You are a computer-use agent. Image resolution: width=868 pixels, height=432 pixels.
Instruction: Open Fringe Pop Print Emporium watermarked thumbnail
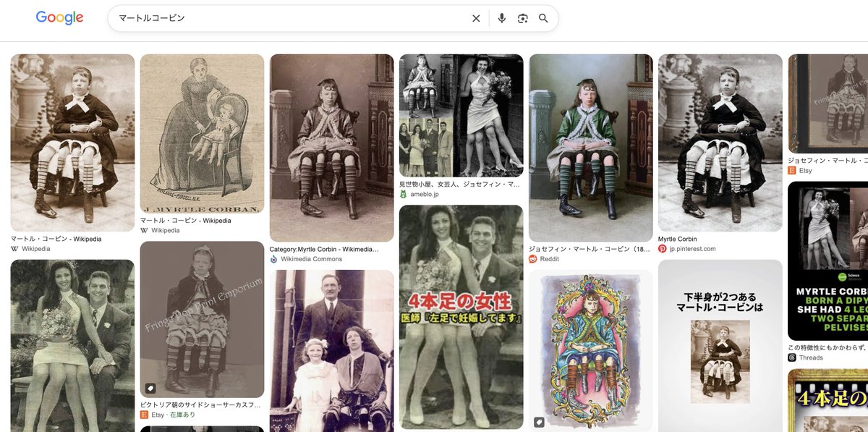pos(202,319)
